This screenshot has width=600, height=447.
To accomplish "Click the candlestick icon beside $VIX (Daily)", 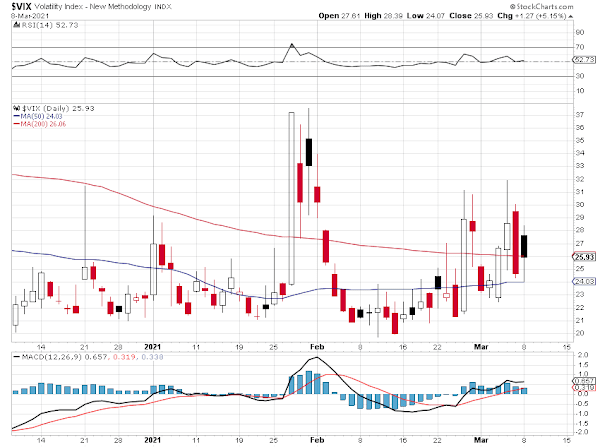I will 16,108.
